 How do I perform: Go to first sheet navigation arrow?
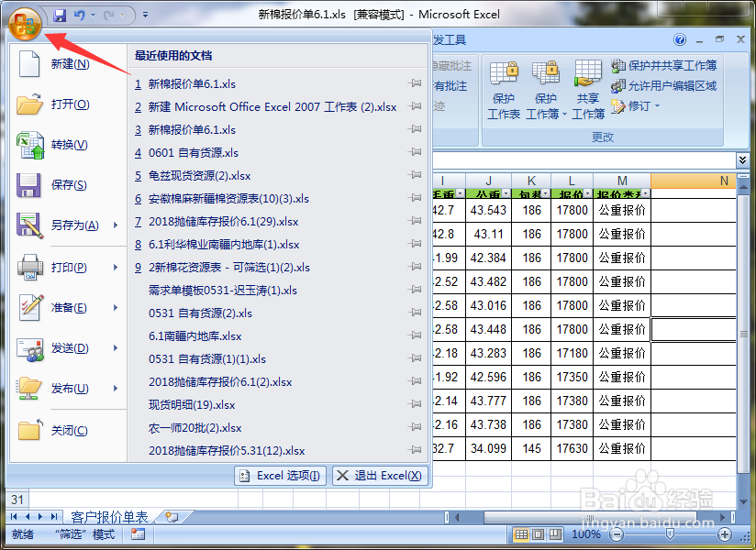coord(14,517)
